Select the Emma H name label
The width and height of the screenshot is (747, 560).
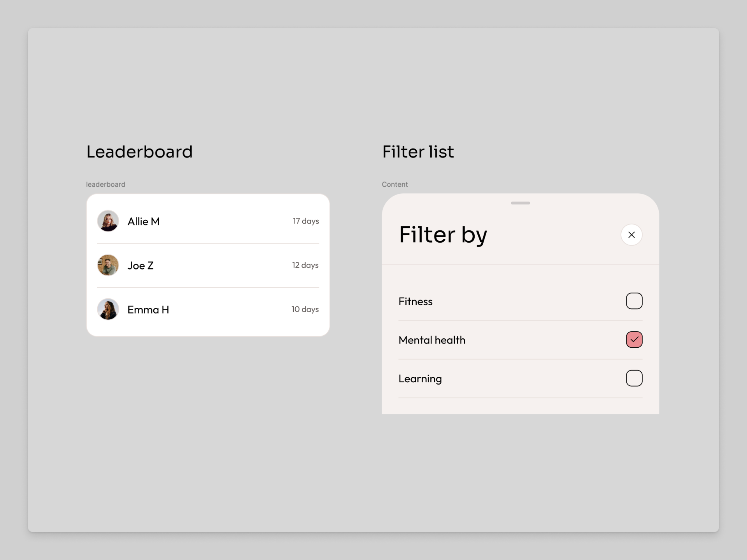(148, 310)
